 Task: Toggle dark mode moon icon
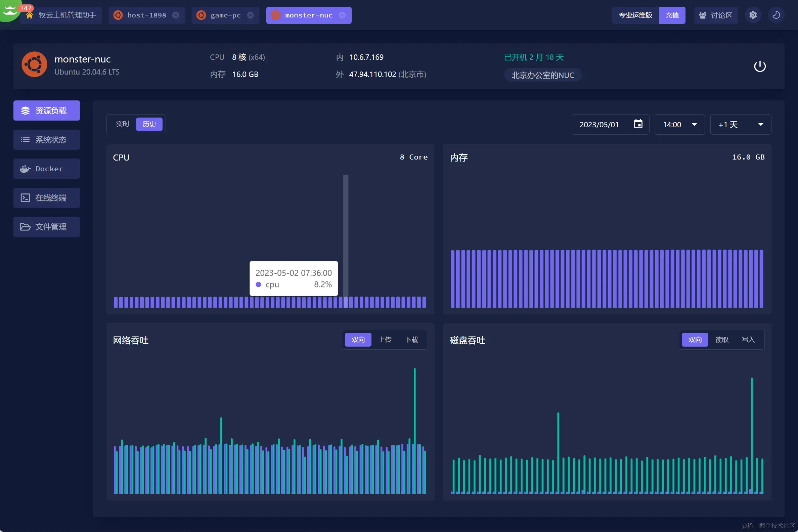[x=776, y=15]
